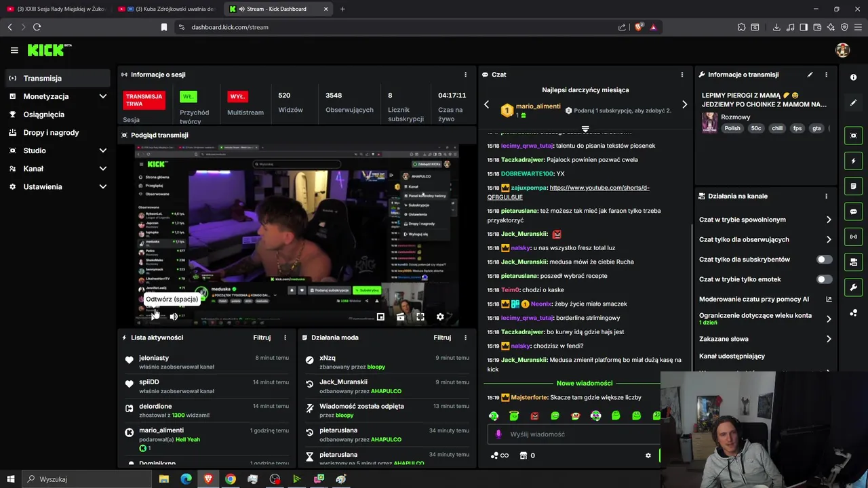
Task: Open Działania na kanale three-dot menu
Action: [x=826, y=196]
